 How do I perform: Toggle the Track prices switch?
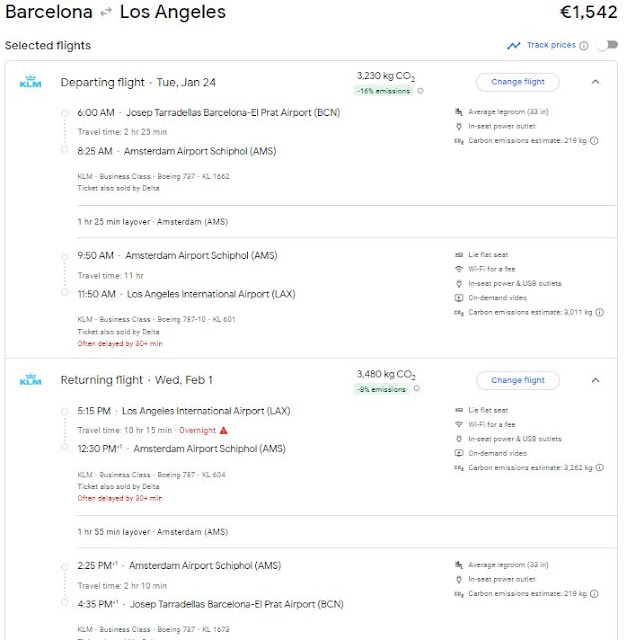(606, 45)
